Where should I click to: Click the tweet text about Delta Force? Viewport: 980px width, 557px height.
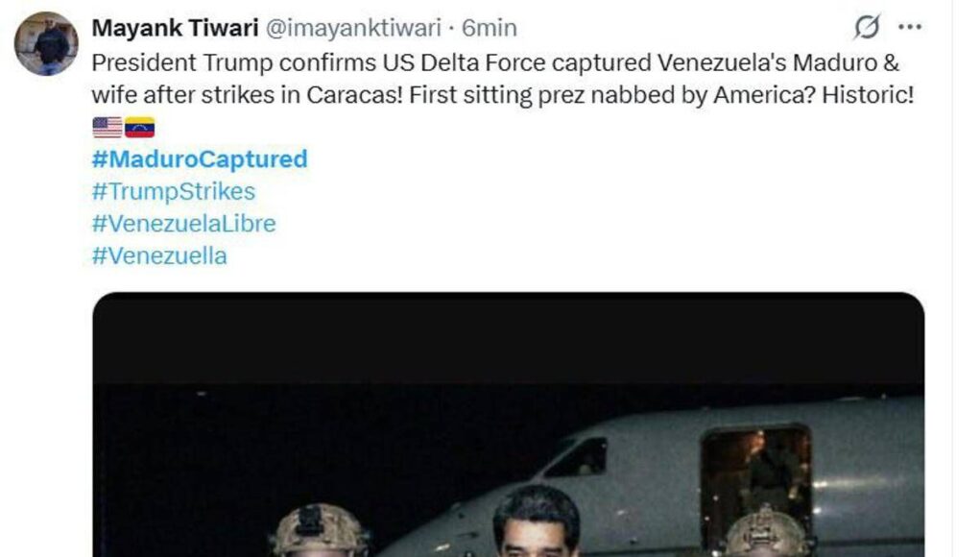pyautogui.click(x=500, y=79)
